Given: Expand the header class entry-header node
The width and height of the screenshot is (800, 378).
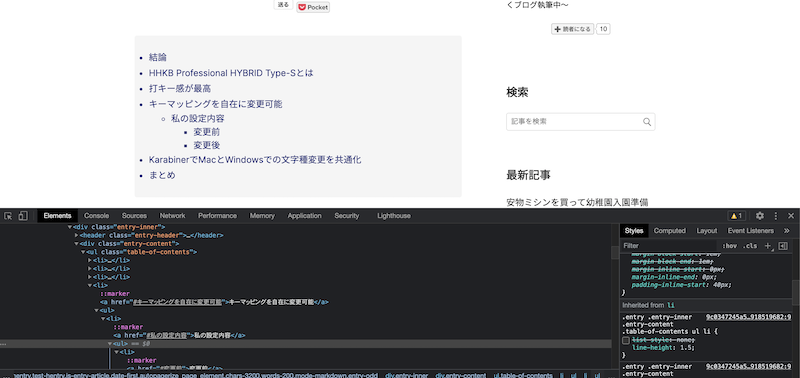Looking at the screenshot, I should [x=77, y=235].
